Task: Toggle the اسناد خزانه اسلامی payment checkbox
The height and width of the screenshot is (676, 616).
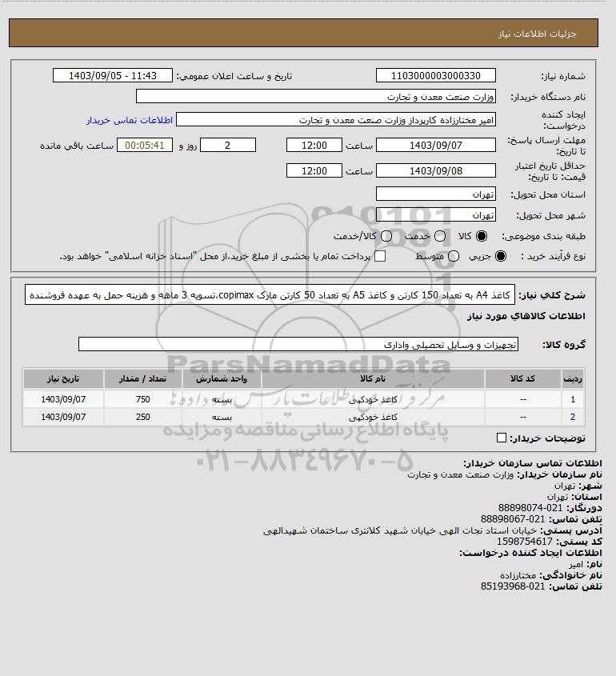Action: click(x=380, y=256)
